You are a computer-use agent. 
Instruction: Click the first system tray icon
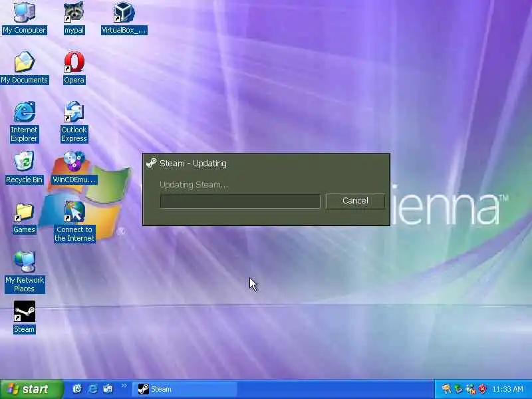[446, 389]
